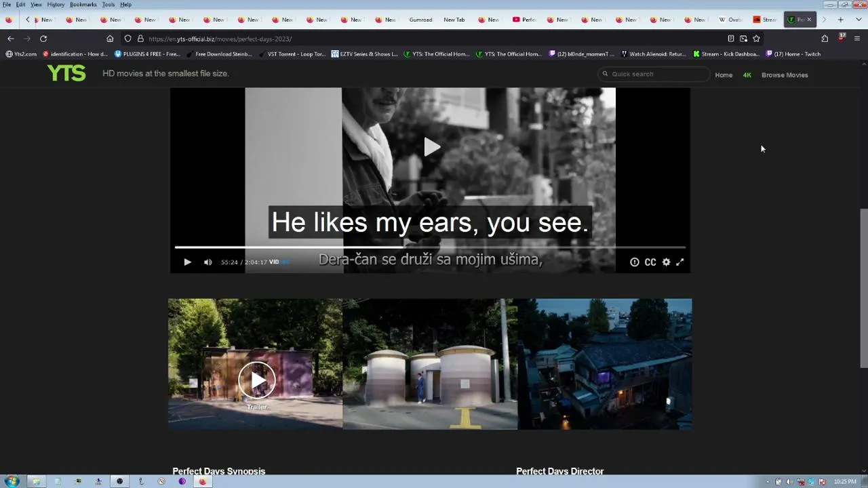Screen dimensions: 868x488
Task: Open Free Download Steinb... bookmark
Action: [219, 54]
